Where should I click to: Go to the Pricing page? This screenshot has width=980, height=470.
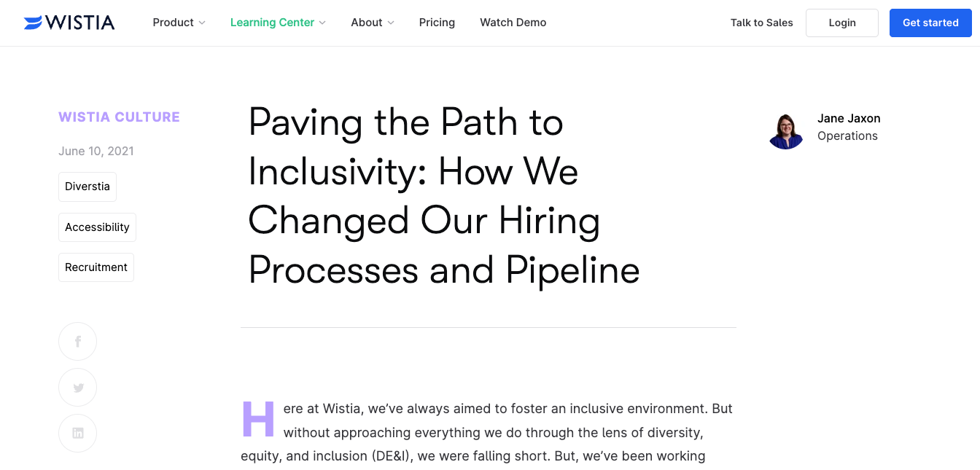(437, 23)
